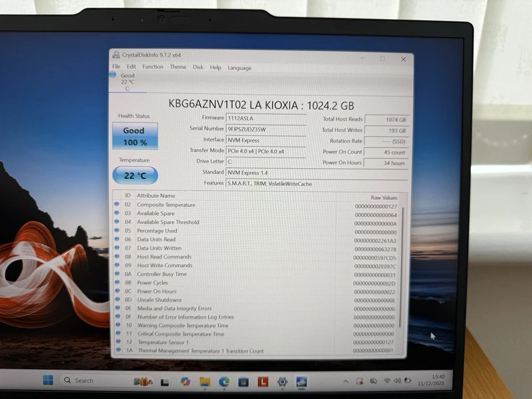Select the Controller Busy Time row

pyautogui.click(x=256, y=274)
